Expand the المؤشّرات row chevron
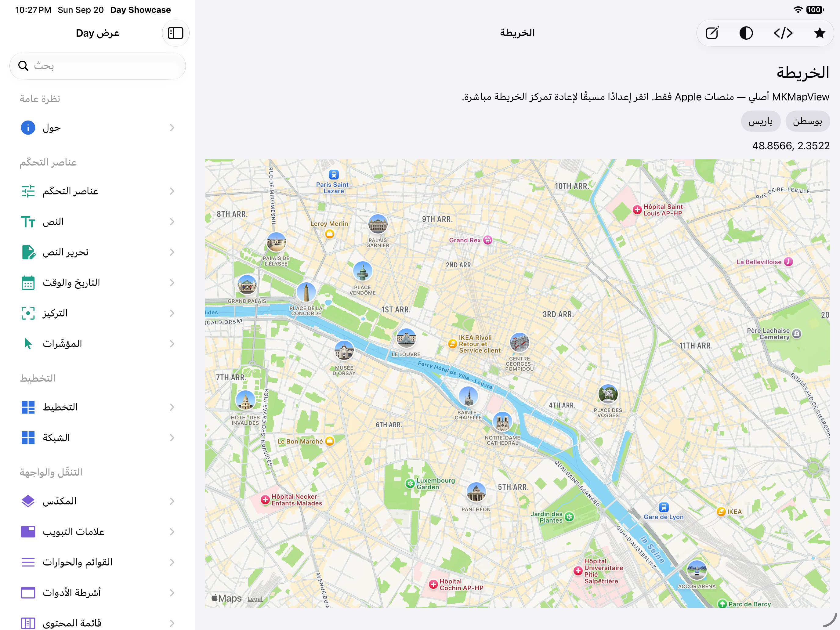The width and height of the screenshot is (840, 630). point(172,344)
